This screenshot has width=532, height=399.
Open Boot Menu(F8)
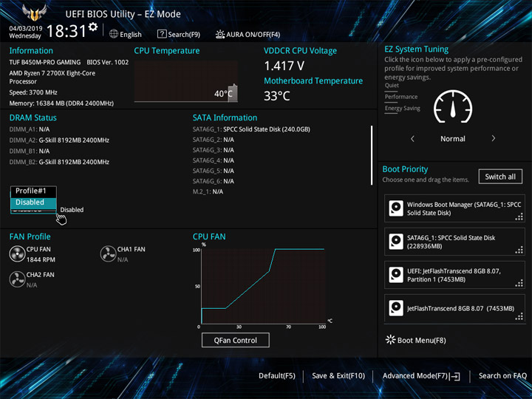(x=415, y=340)
